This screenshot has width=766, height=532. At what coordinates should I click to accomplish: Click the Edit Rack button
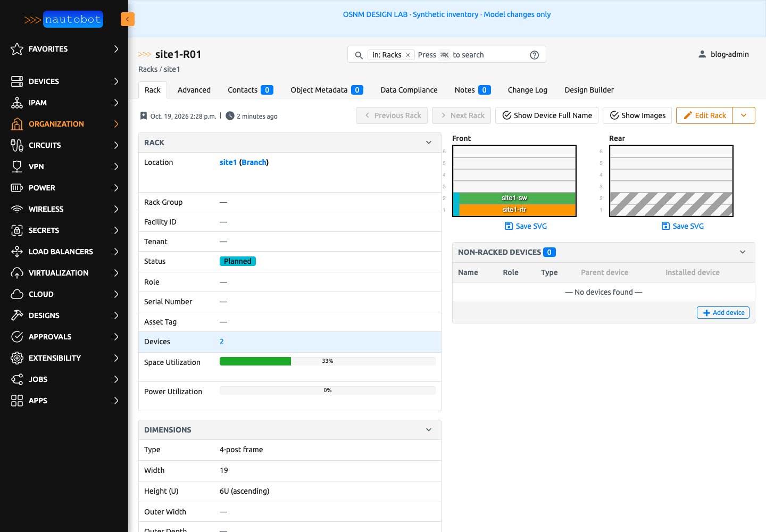[x=704, y=115]
